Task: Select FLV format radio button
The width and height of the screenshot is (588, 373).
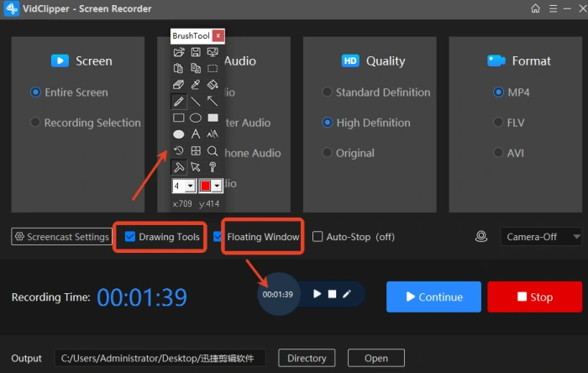Action: tap(498, 122)
